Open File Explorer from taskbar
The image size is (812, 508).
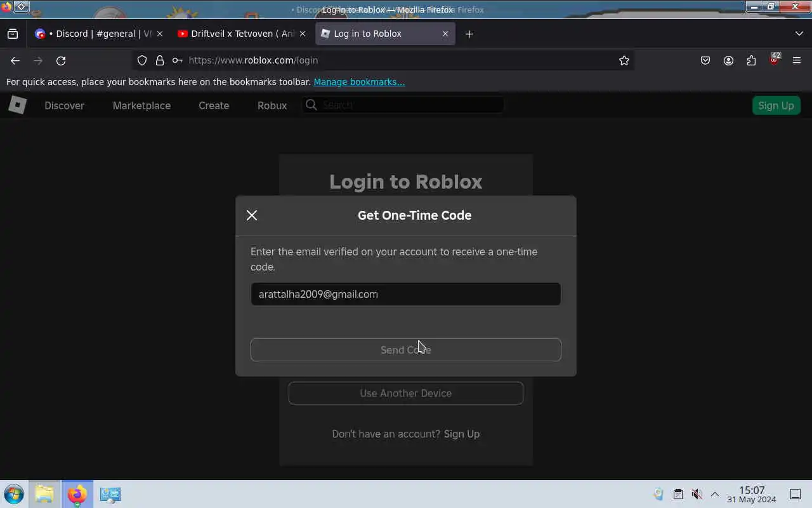click(44, 494)
